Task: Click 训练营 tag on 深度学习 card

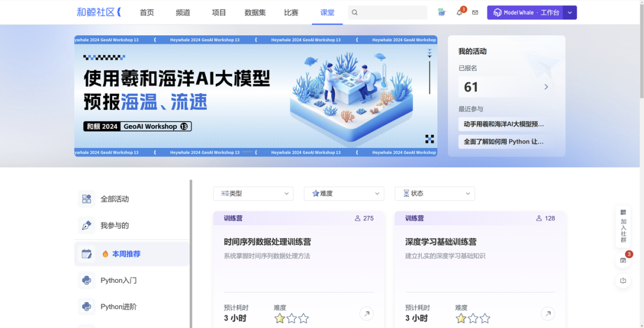Action: [414, 218]
